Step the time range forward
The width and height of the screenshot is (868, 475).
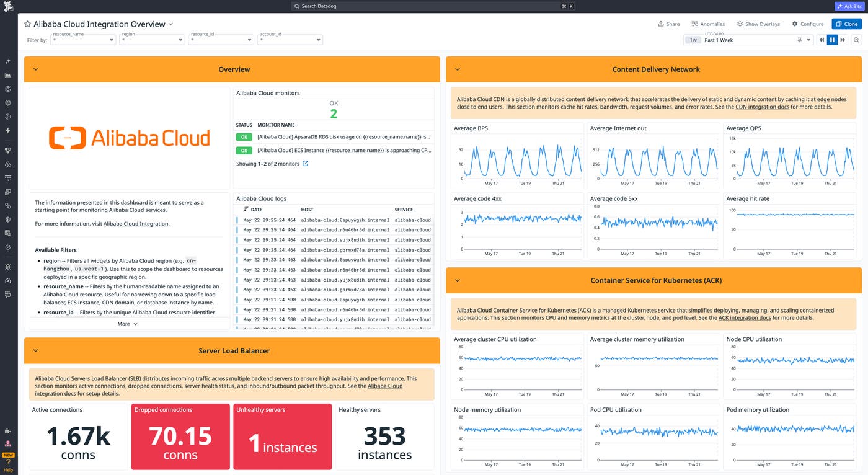point(843,40)
